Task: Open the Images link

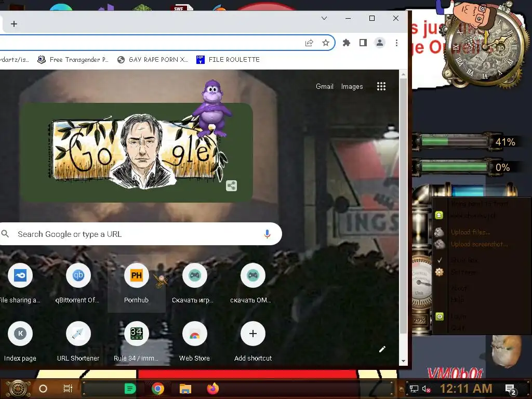Action: pyautogui.click(x=352, y=87)
